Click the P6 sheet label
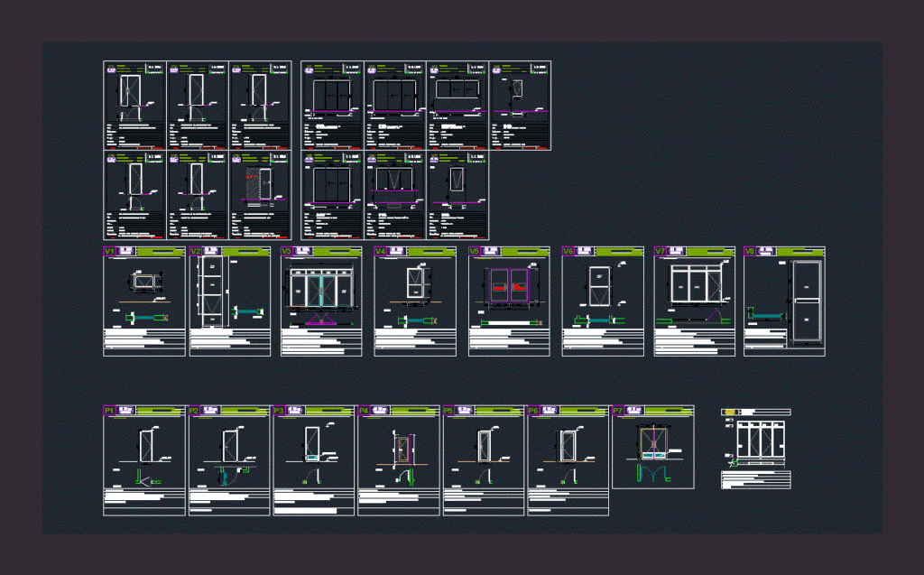 533,410
